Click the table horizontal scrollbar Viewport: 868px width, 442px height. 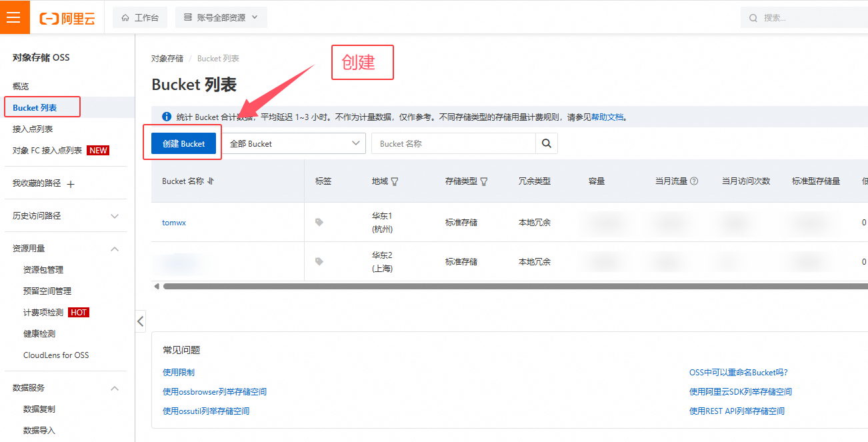point(515,287)
